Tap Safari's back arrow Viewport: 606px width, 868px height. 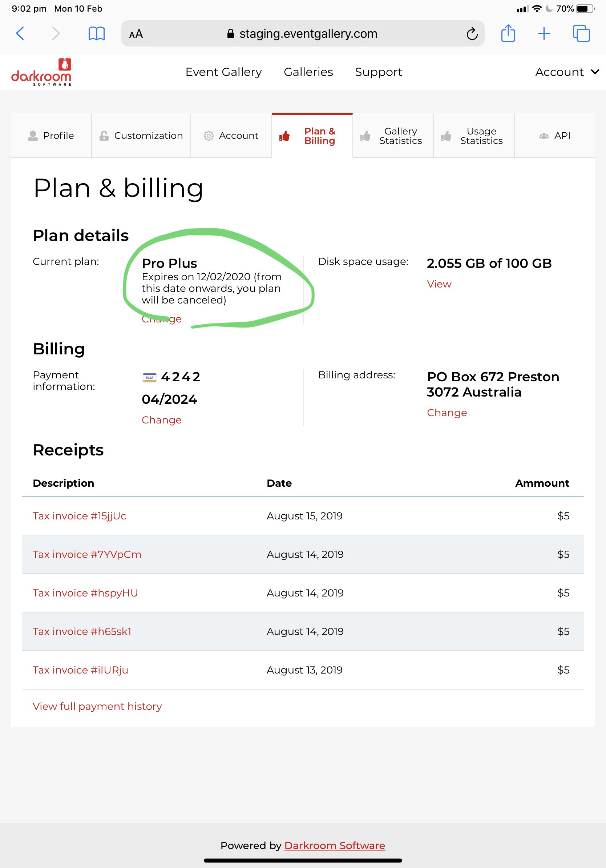point(20,33)
